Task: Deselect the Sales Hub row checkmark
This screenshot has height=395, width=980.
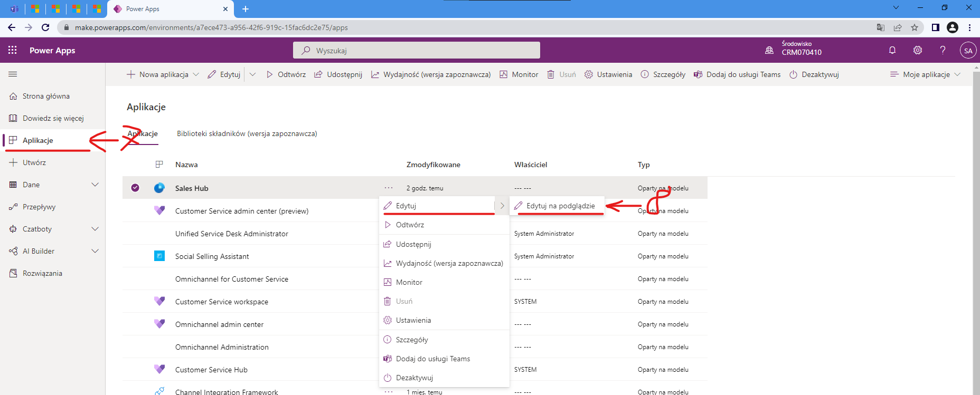Action: click(135, 188)
